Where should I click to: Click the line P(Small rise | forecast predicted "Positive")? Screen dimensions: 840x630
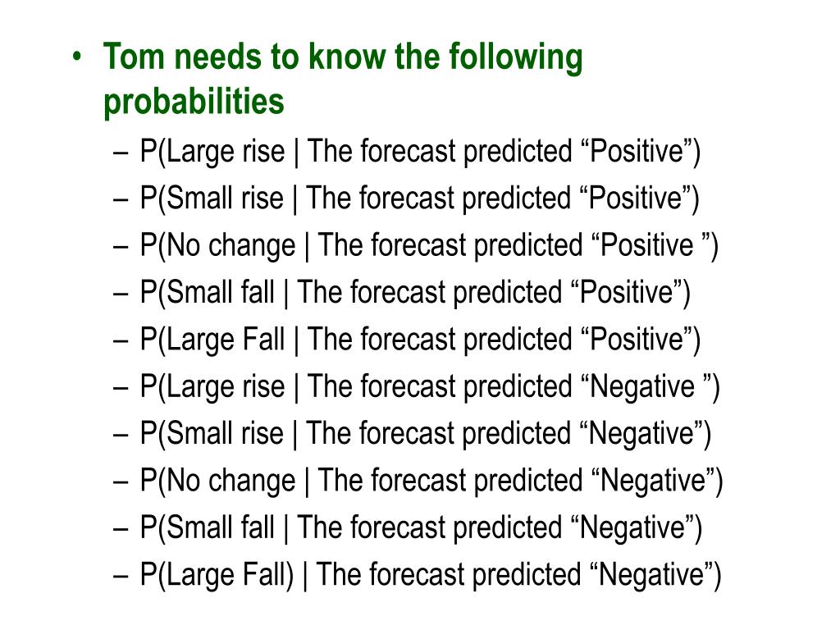point(419,199)
